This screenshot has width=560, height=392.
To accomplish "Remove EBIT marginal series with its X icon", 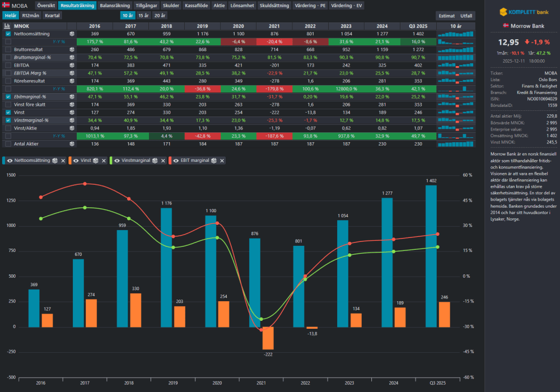I will pos(222,161).
